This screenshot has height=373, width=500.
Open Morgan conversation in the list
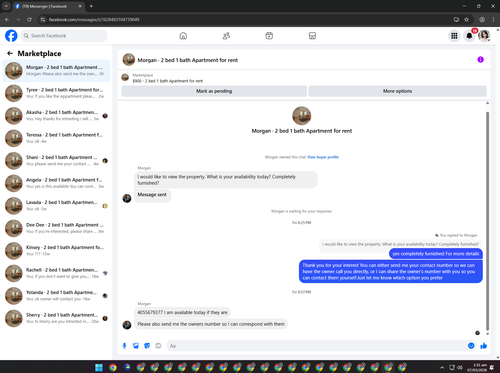(56, 71)
